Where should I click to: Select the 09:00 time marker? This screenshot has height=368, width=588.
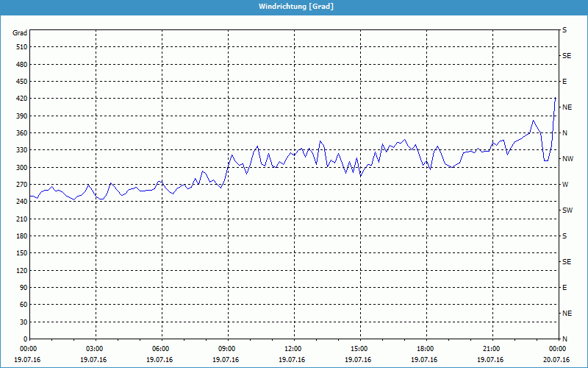pyautogui.click(x=227, y=349)
